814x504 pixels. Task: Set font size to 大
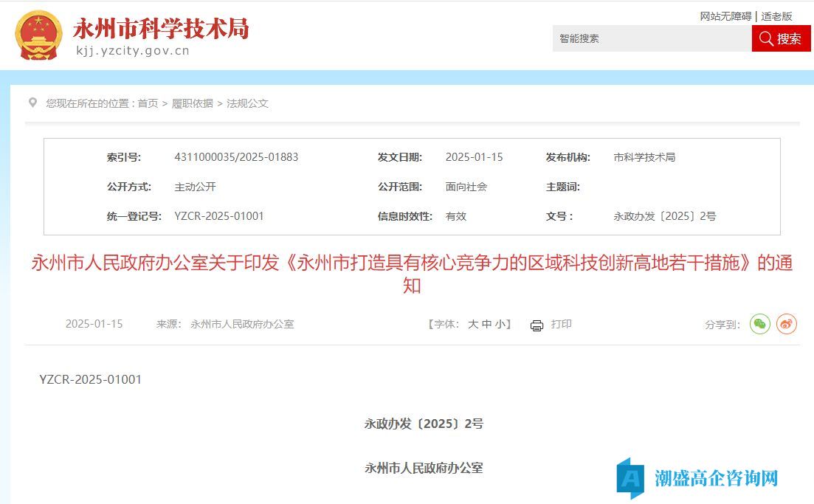click(473, 324)
